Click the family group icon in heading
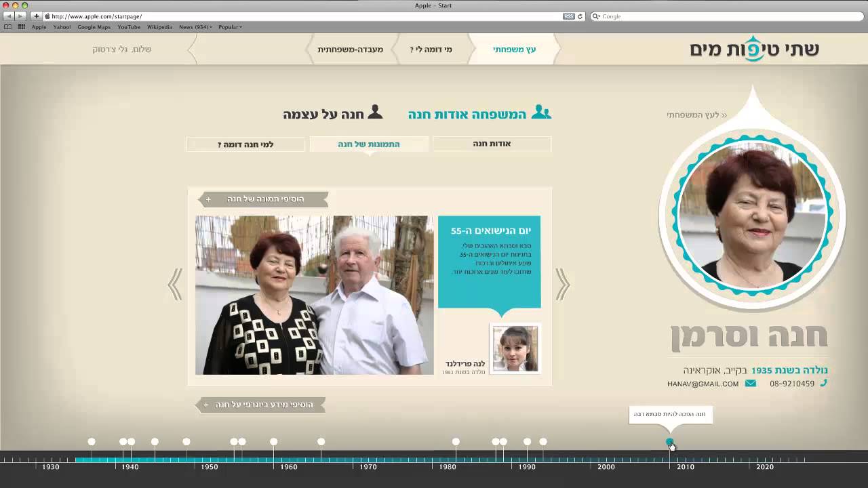 click(541, 113)
